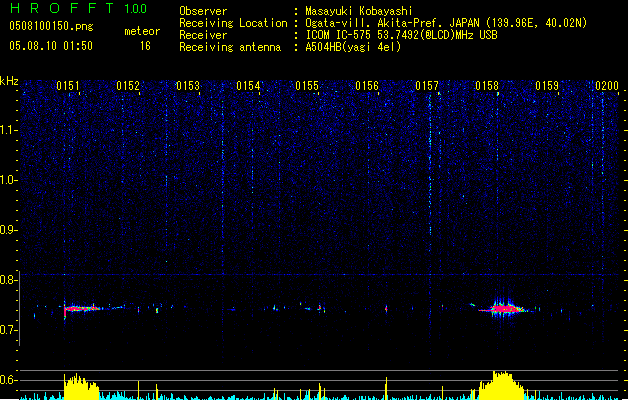Screen dimensions: 629x400
Task: Click the 0152 time marker
Action: 128,85
